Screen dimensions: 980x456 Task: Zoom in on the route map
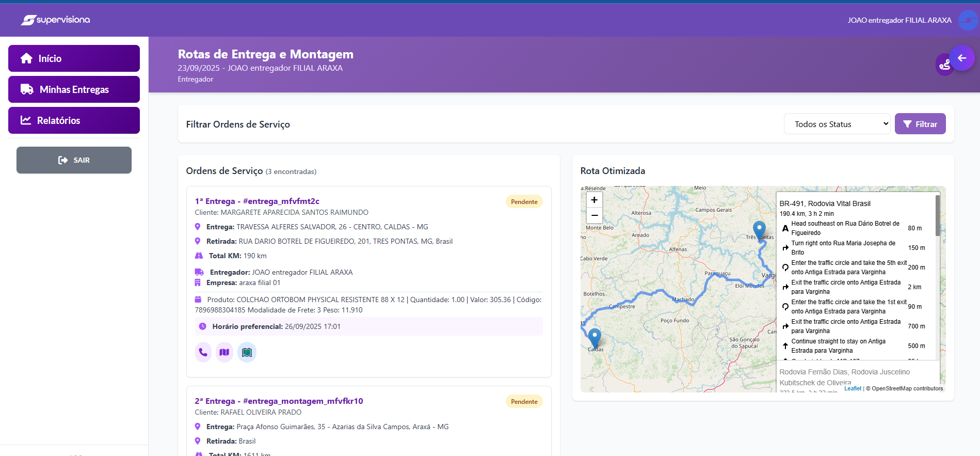595,200
